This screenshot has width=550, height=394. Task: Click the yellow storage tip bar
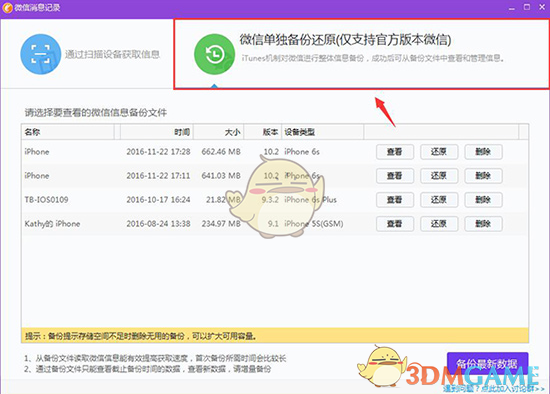pyautogui.click(x=275, y=336)
